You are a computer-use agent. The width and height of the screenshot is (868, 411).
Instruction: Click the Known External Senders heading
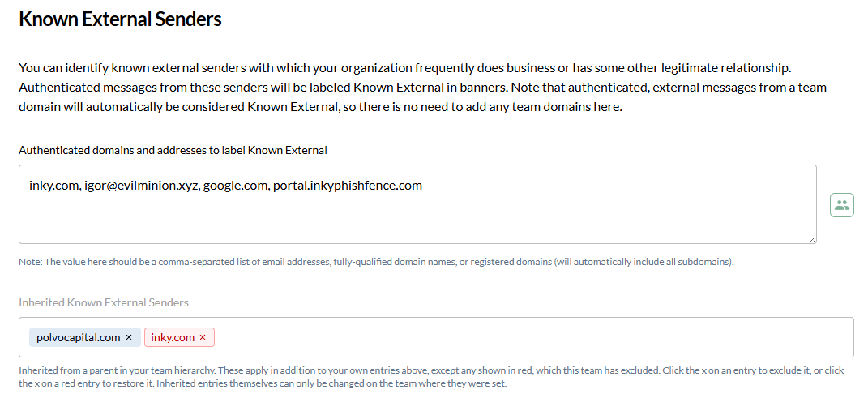click(x=120, y=19)
